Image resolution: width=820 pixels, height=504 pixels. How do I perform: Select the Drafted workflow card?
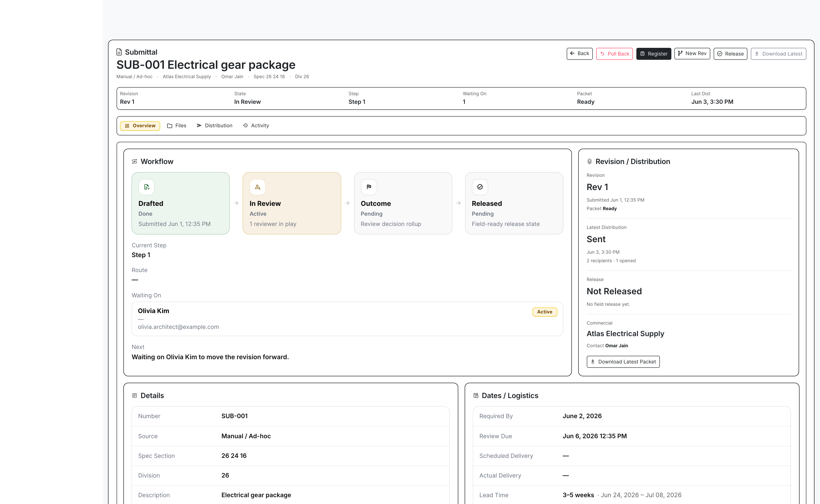coord(181,203)
